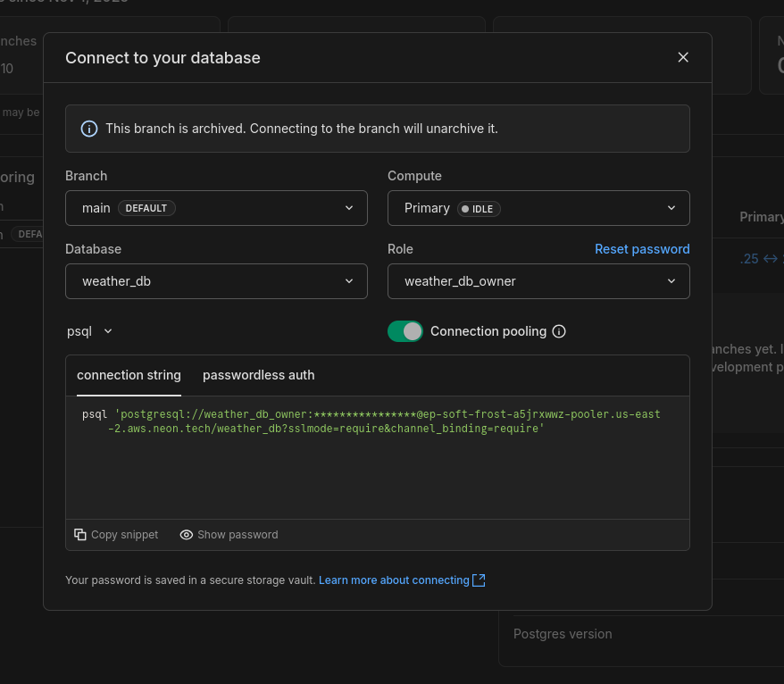784x684 pixels.
Task: Click the Reset password link
Action: point(642,249)
